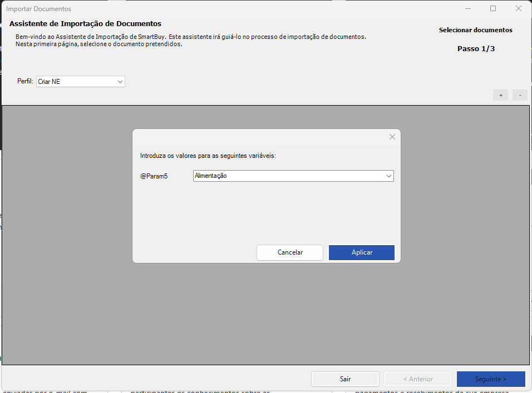Click the Anterior button

point(417,379)
